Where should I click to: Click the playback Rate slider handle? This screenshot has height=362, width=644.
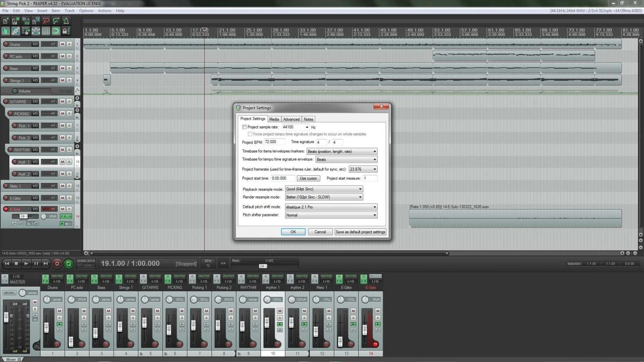(x=263, y=266)
